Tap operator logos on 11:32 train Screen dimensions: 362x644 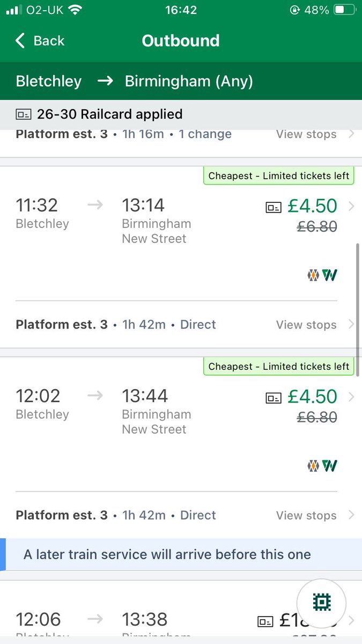tap(322, 275)
